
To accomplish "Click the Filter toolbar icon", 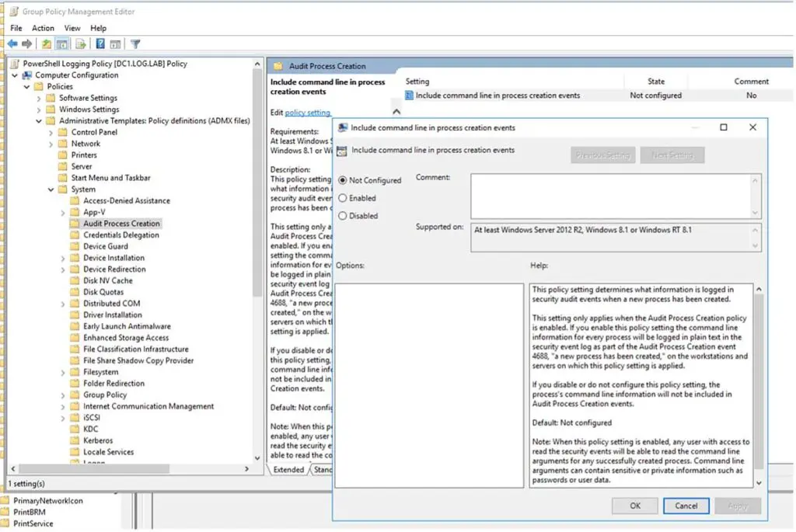I will (134, 44).
